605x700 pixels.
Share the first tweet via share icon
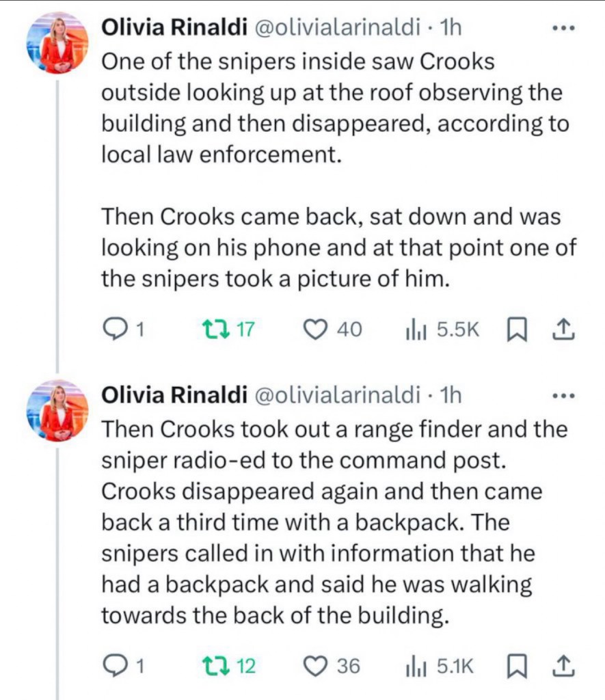561,330
